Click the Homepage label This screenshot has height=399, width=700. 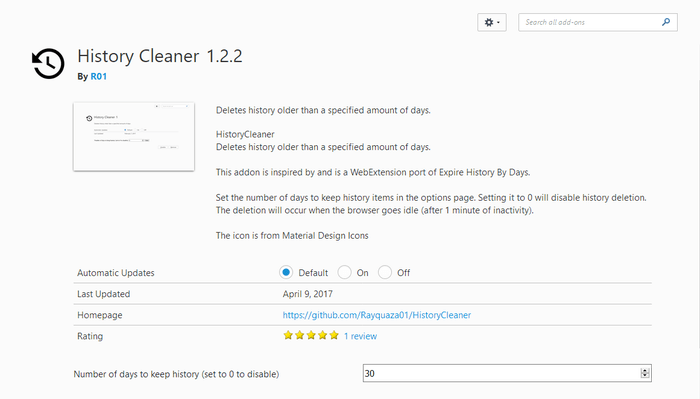100,315
